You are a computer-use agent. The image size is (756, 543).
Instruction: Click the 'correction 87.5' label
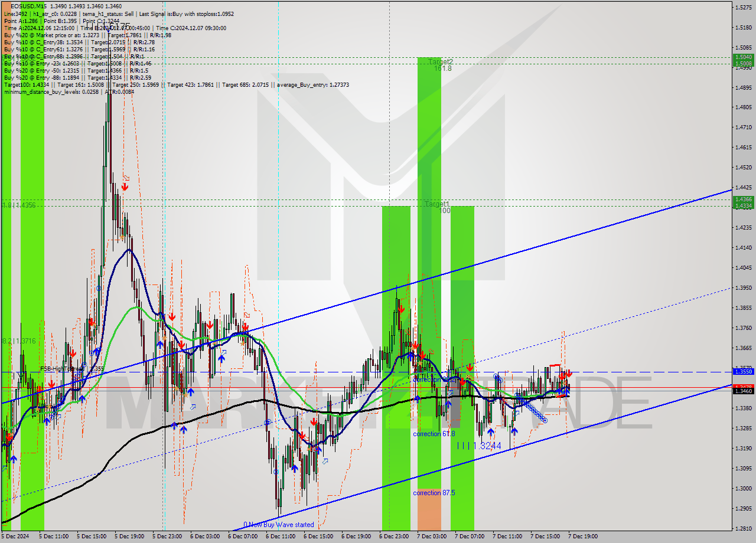[434, 492]
